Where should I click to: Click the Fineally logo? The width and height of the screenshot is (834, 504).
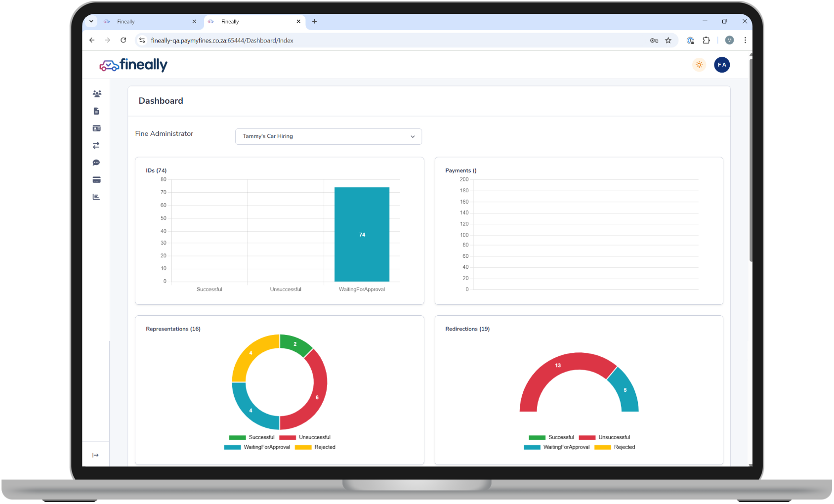133,65
